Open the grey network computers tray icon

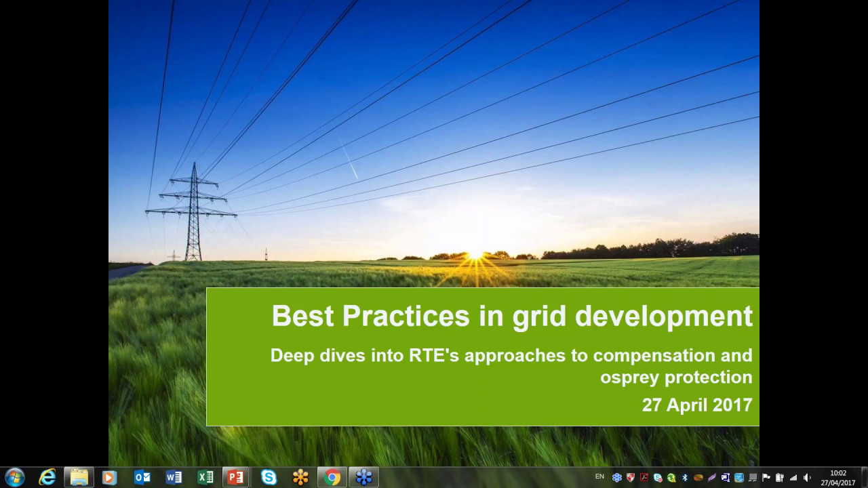pyautogui.click(x=753, y=478)
